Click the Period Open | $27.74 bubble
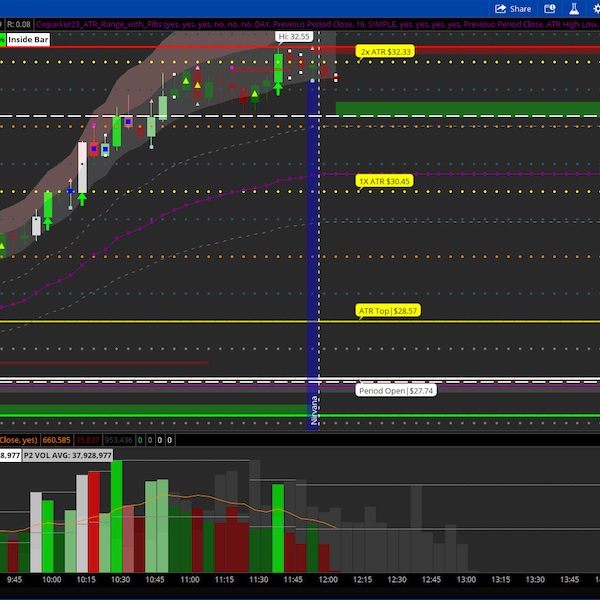This screenshot has width=600, height=600. click(x=396, y=391)
